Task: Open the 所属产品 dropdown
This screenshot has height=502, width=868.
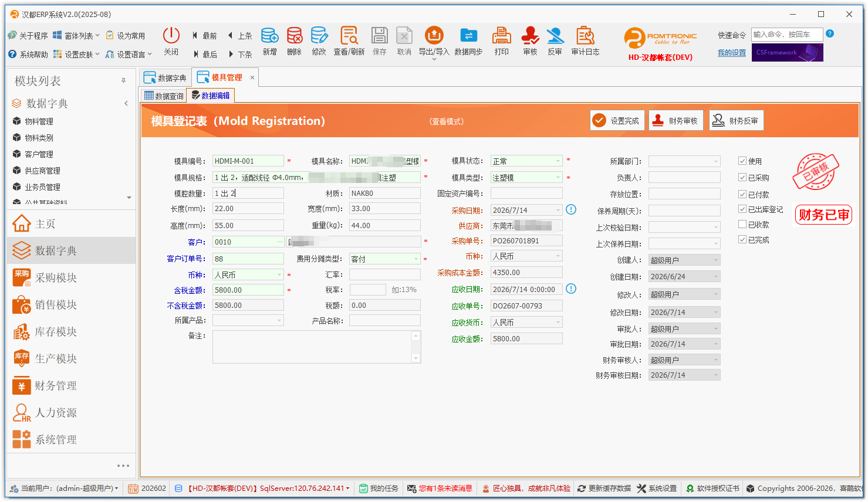Action: (279, 320)
